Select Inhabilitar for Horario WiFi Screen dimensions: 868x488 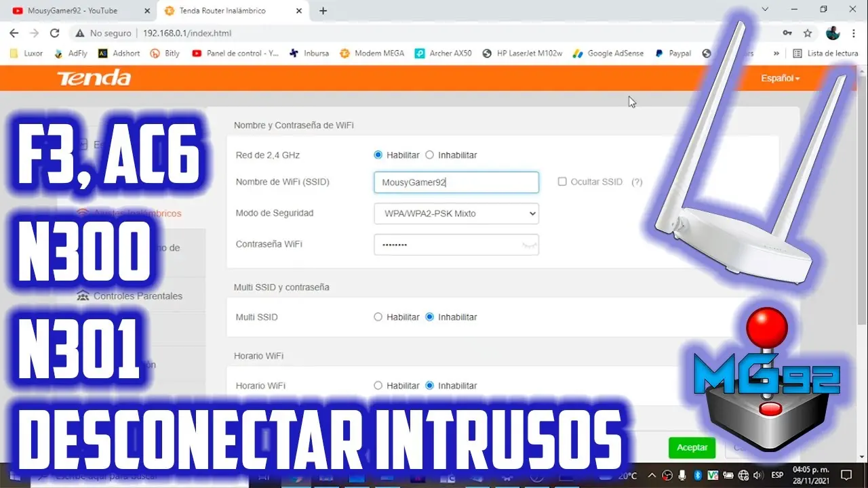pos(430,386)
